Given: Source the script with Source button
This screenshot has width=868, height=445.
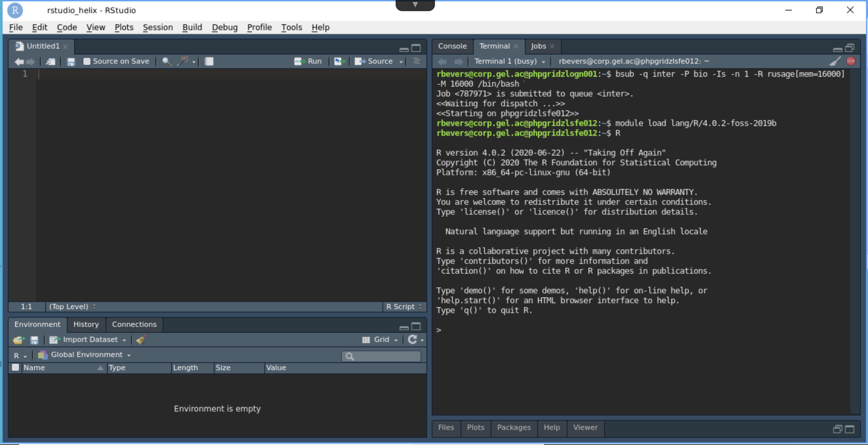Looking at the screenshot, I should tap(373, 61).
